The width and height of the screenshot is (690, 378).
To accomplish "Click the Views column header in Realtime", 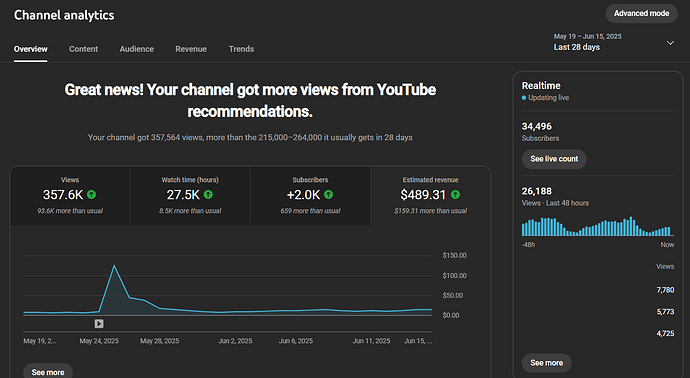I will (665, 266).
